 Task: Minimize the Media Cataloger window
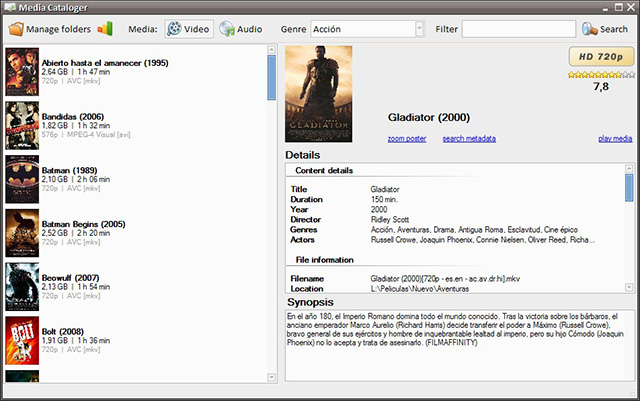point(606,9)
